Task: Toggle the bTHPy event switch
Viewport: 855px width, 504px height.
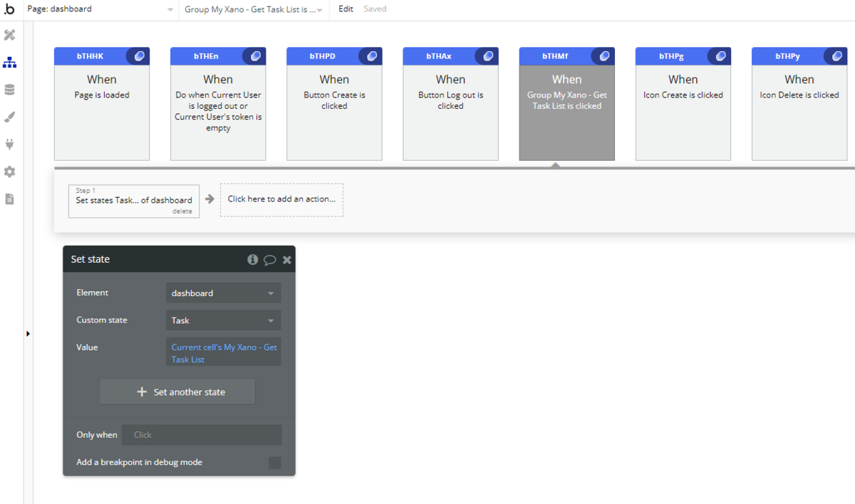Action: (835, 56)
